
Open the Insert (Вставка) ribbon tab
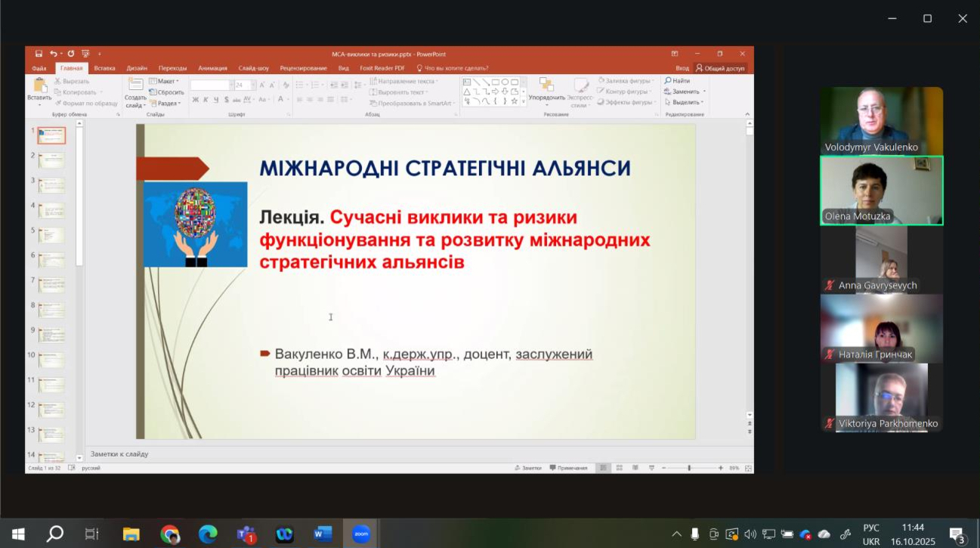104,68
